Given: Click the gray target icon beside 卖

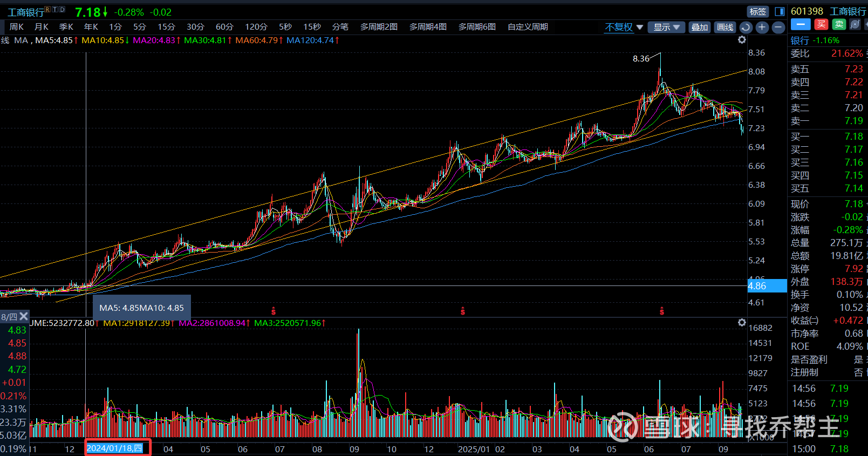Looking at the screenshot, I should pyautogui.click(x=855, y=24).
